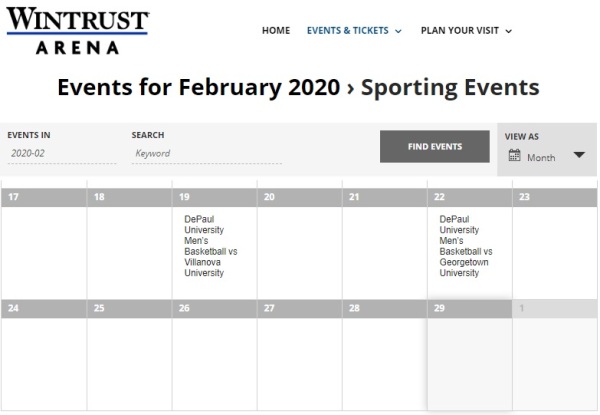The width and height of the screenshot is (600, 415).
Task: Click the Events In date field
Action: (60, 154)
